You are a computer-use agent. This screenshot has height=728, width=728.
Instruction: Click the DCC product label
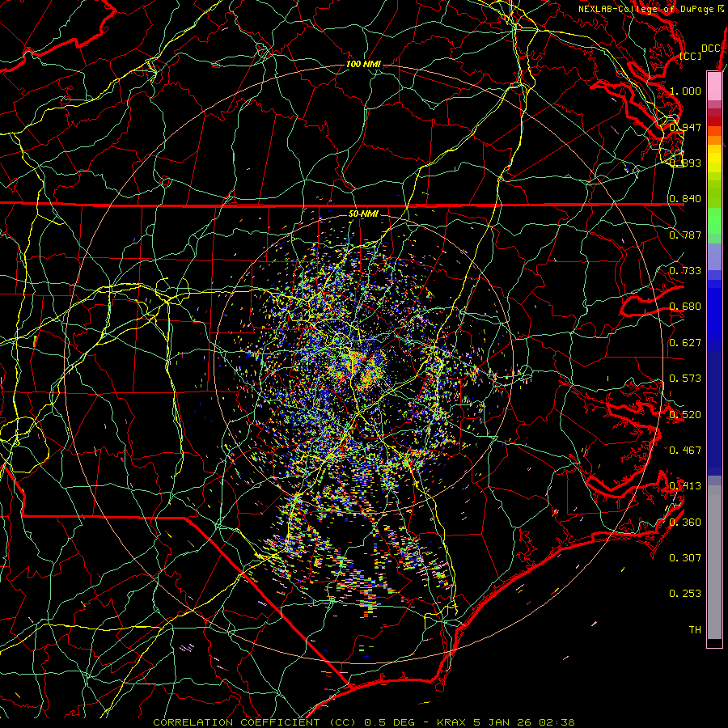tap(710, 49)
